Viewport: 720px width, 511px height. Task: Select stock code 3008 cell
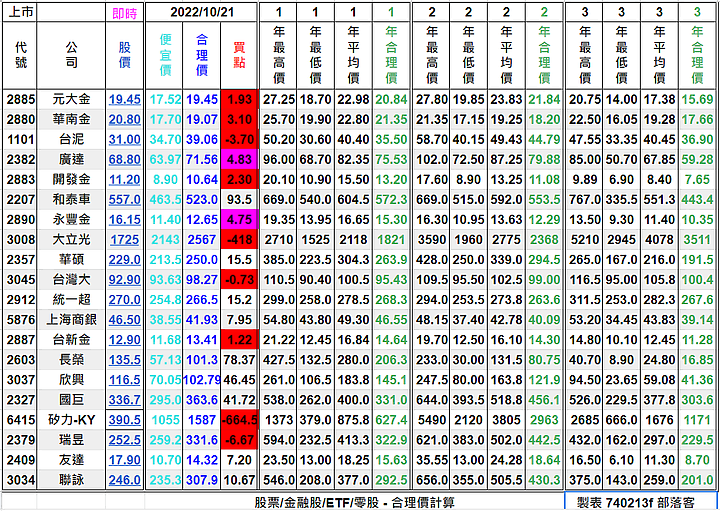click(20, 240)
